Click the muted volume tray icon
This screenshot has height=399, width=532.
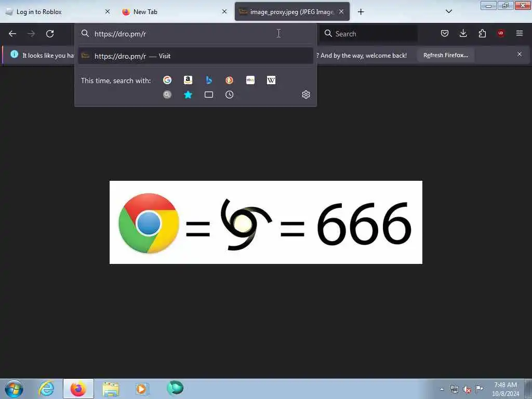coord(467,390)
